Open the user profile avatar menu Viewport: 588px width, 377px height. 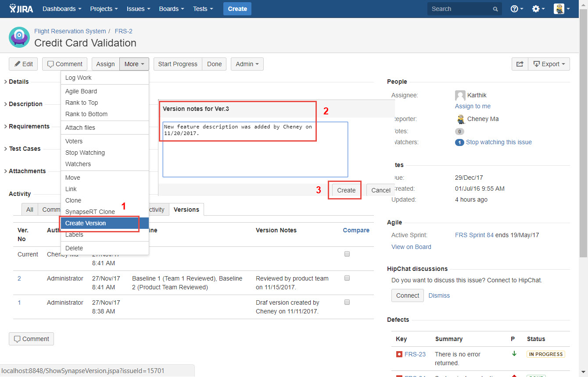point(562,9)
